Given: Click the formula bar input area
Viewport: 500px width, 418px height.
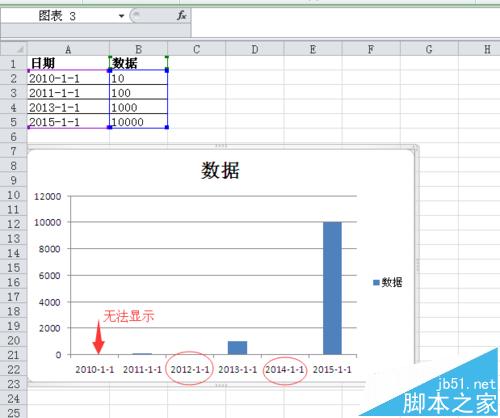Looking at the screenshot, I should 345,23.
